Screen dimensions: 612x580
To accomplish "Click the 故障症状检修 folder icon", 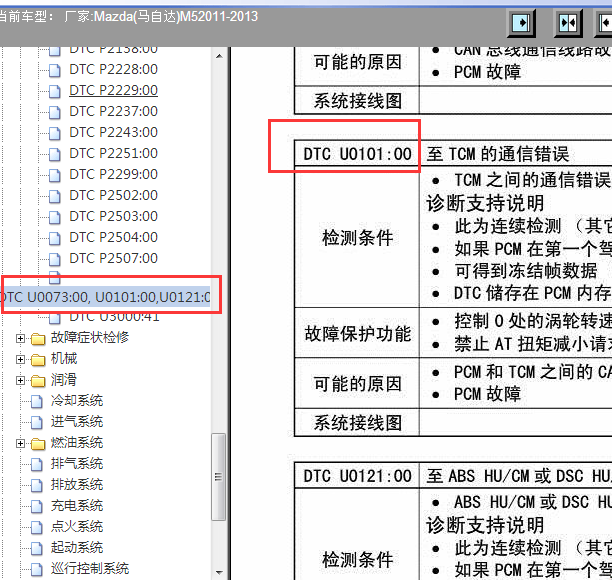I will coord(38,339).
